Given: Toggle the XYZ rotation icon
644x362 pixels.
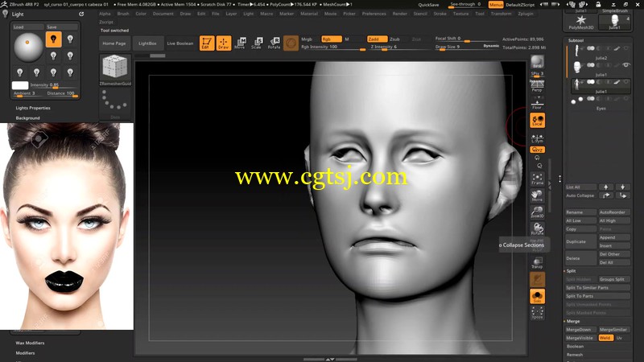Looking at the screenshot, I should 537,150.
